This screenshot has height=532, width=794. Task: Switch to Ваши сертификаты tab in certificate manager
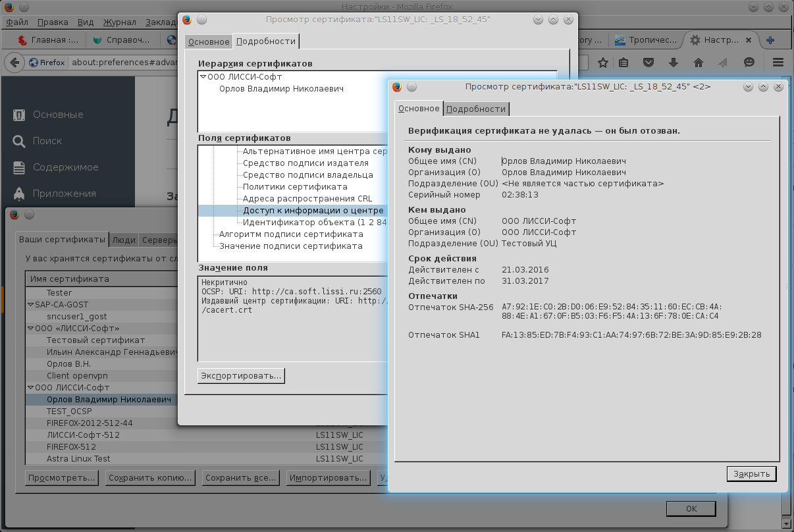click(x=62, y=239)
